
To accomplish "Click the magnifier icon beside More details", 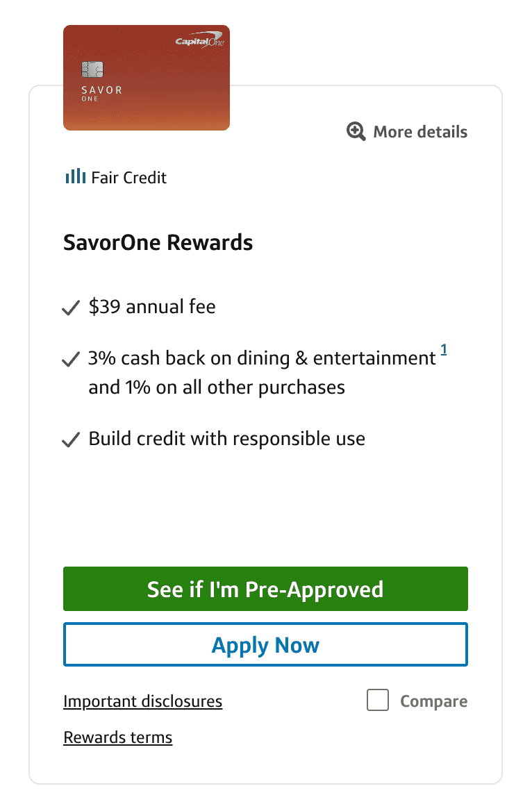I will [356, 131].
